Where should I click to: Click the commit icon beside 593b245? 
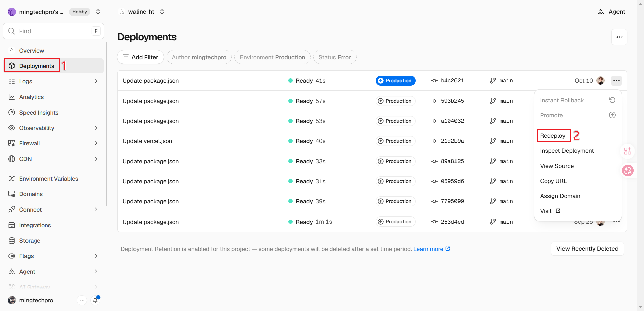click(434, 101)
